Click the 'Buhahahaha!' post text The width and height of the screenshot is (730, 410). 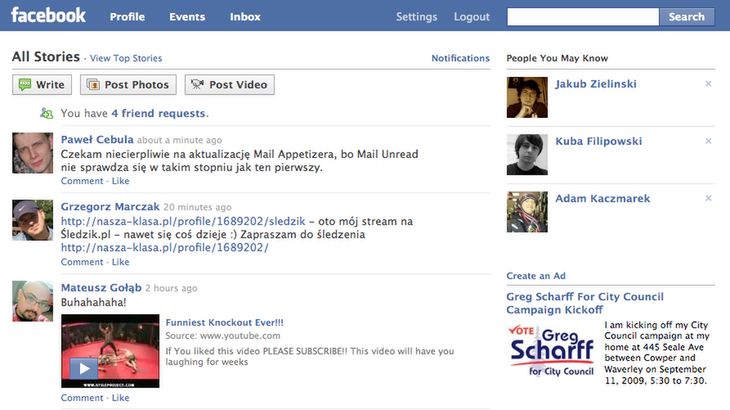point(94,302)
